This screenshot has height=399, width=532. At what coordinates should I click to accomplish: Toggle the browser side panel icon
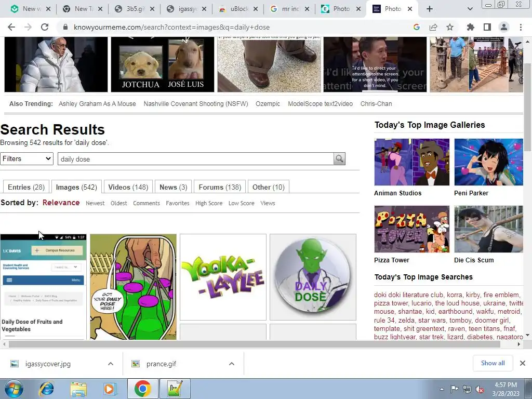tap(487, 27)
